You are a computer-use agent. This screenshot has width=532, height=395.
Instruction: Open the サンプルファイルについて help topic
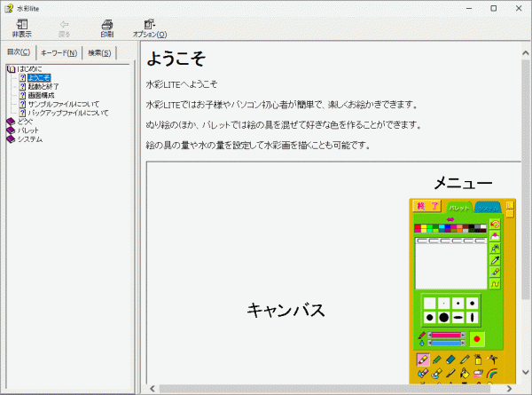coord(64,104)
